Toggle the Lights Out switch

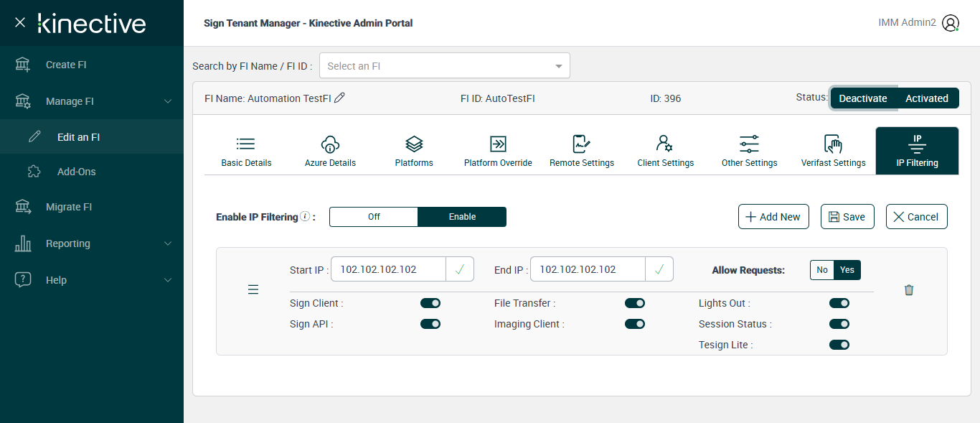point(839,303)
